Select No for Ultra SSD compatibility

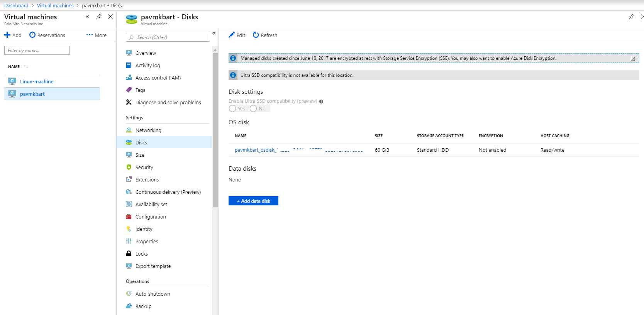click(x=253, y=108)
